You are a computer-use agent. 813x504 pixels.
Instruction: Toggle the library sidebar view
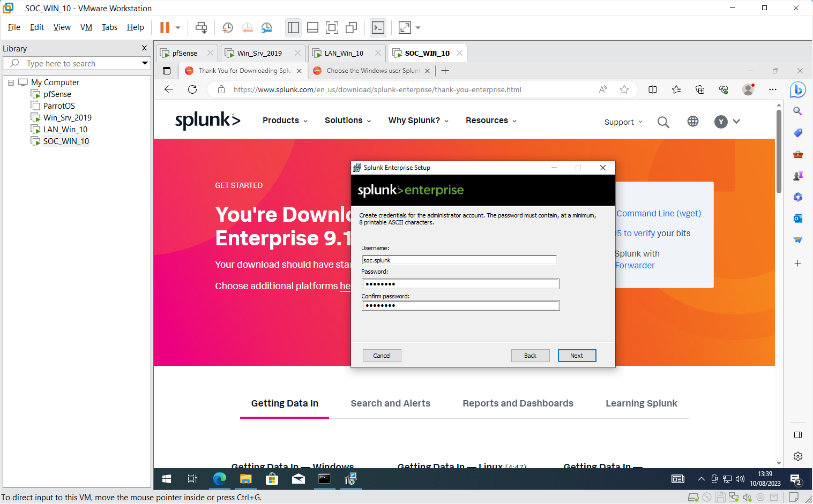coord(293,27)
